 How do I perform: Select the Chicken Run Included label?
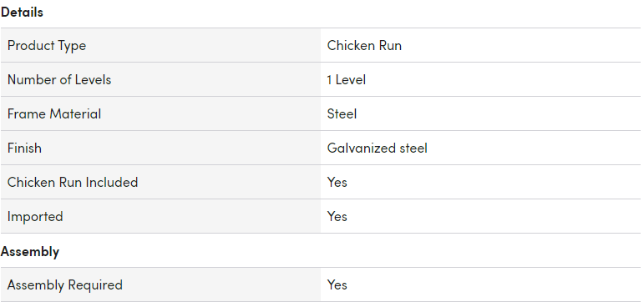click(73, 182)
